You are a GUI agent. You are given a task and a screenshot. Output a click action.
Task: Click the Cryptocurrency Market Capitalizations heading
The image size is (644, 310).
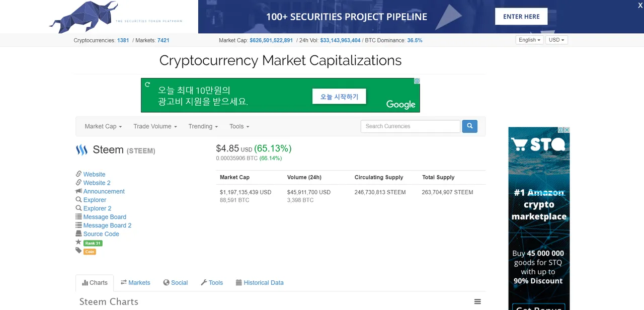(280, 60)
